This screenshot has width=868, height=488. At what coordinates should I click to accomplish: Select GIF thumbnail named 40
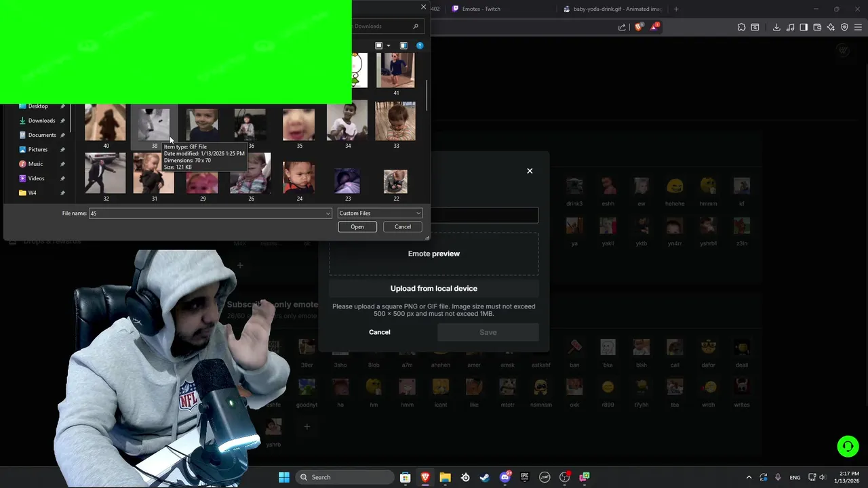(106, 127)
